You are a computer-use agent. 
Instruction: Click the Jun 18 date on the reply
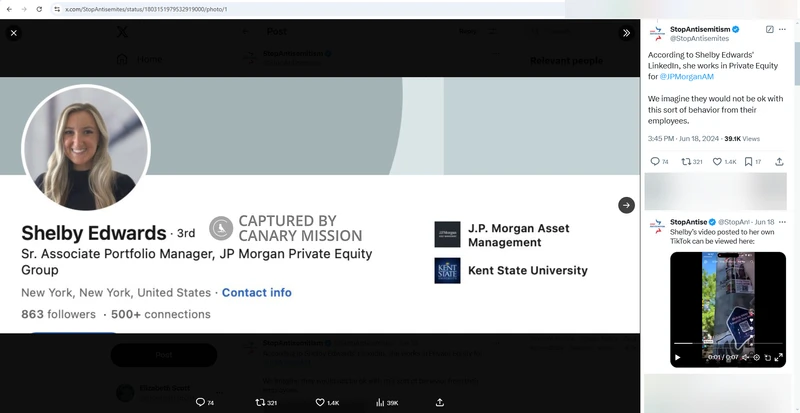click(x=764, y=222)
